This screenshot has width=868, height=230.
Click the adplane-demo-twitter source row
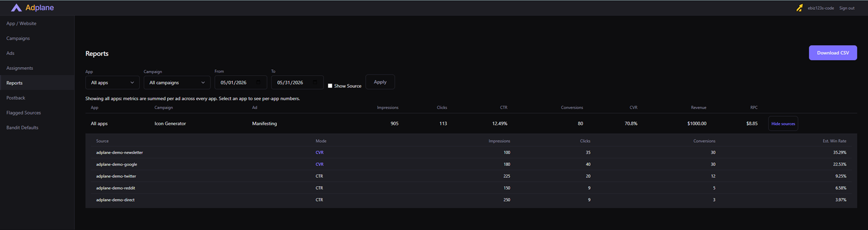click(471, 176)
